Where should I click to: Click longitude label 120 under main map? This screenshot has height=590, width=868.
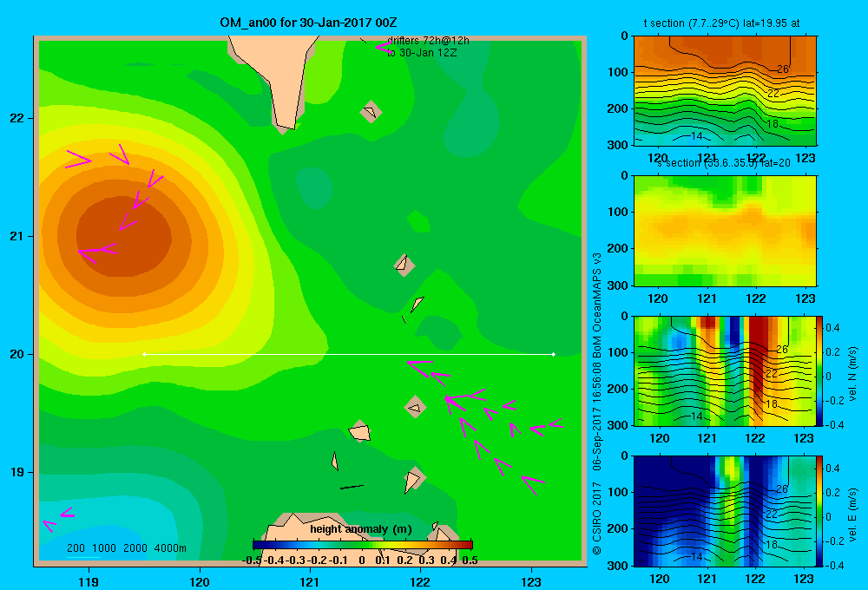[x=200, y=581]
